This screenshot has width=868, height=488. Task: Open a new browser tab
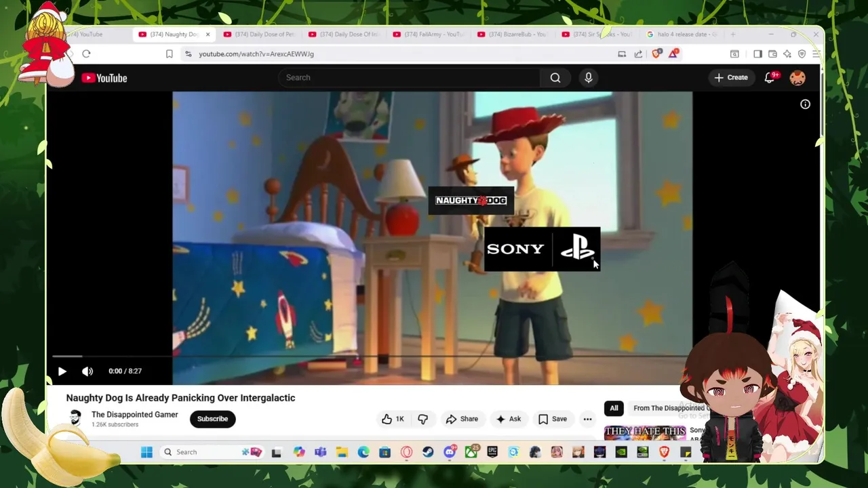coord(733,35)
